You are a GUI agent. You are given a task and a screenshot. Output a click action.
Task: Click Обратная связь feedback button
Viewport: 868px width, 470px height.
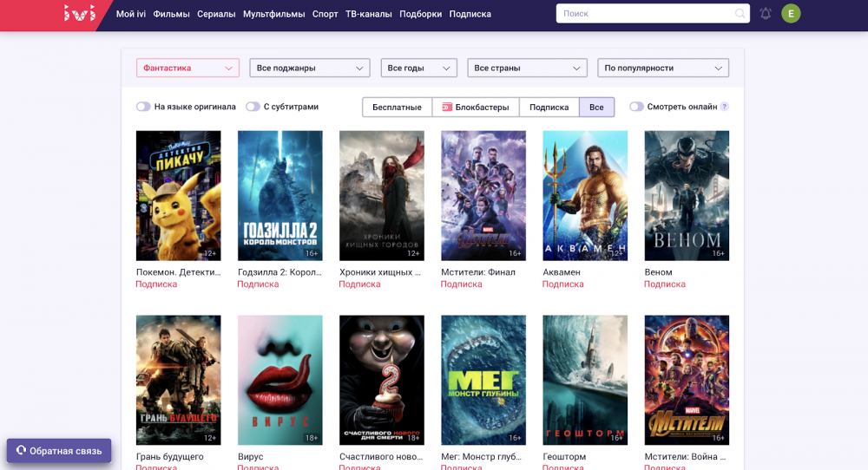(x=59, y=451)
